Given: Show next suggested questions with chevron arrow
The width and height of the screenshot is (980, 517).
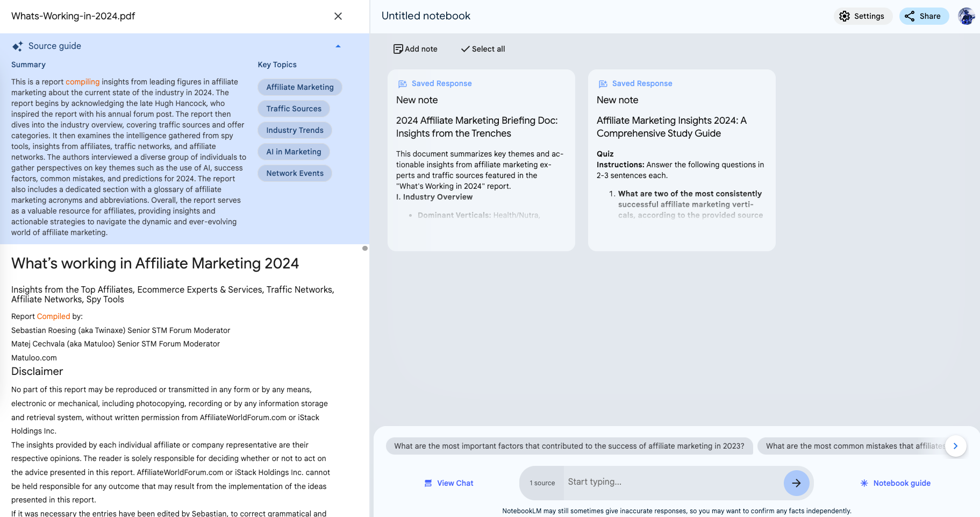Looking at the screenshot, I should [955, 446].
